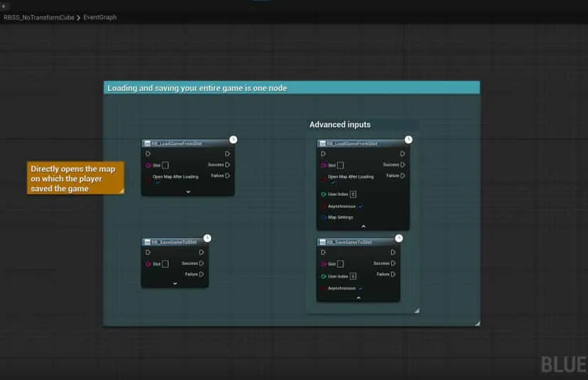Viewport: 588px width, 380px height.
Task: Select the collapsed RB_LoadGameFromSlot node title bar
Action: (x=186, y=144)
